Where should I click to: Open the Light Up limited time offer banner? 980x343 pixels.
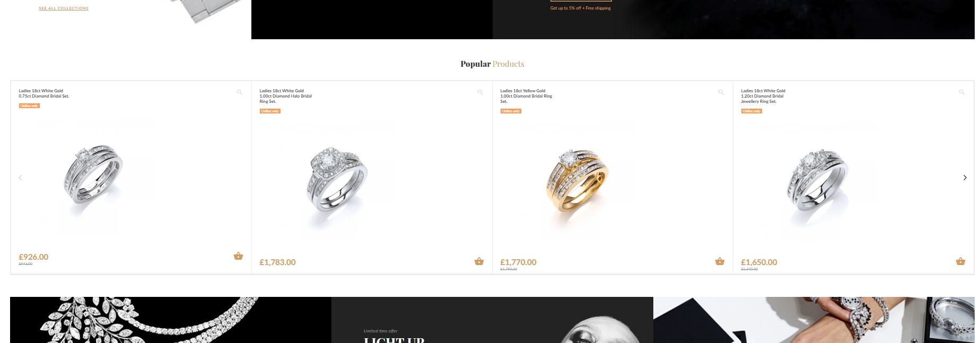(492, 320)
